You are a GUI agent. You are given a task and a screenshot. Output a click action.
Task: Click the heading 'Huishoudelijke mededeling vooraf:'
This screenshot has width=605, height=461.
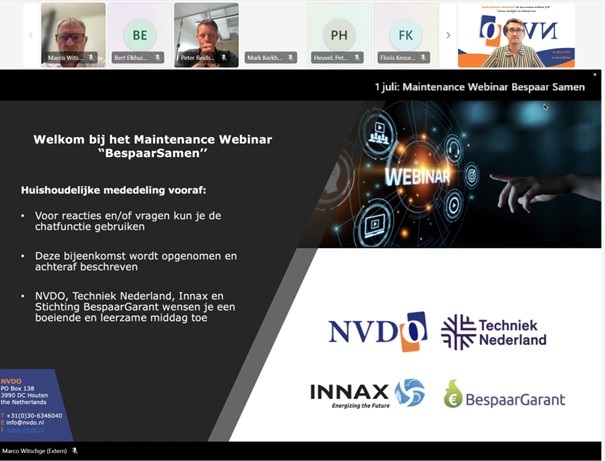[x=113, y=190]
